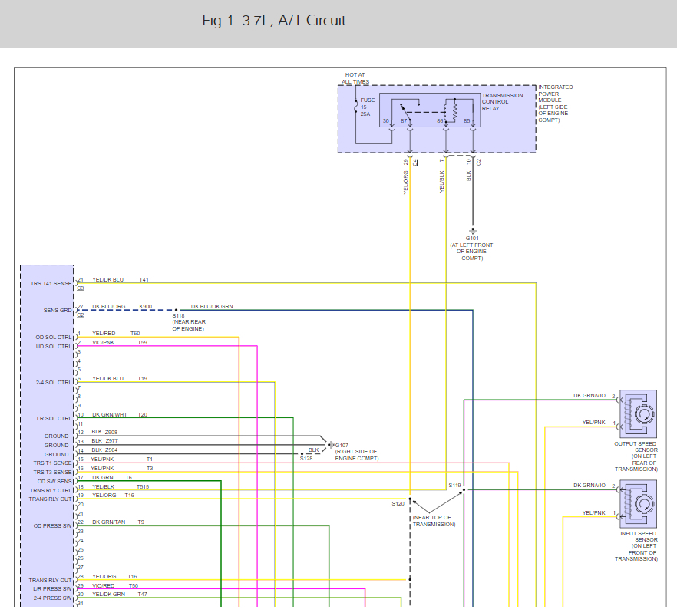Click the 'HOT AT ALL TIMES' label
The height and width of the screenshot is (616, 677).
[355, 78]
